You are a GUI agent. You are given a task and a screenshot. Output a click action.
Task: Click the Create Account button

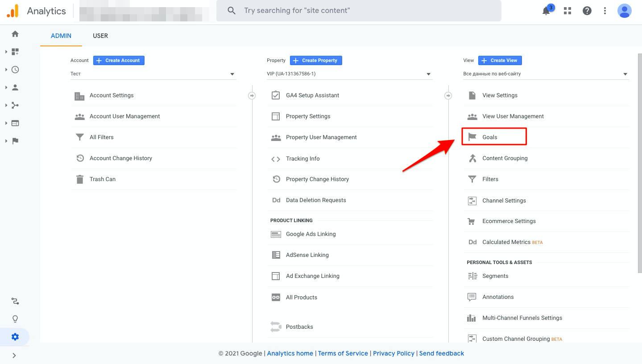[x=119, y=60]
